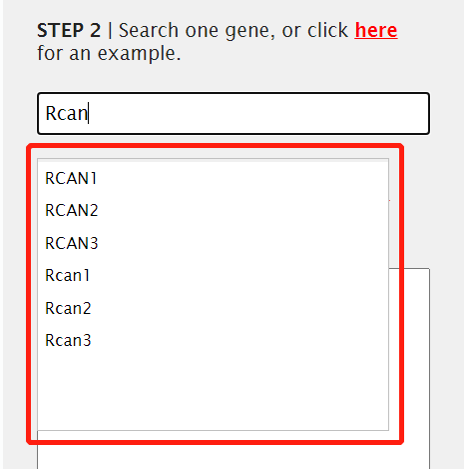Click the vertical bar separator after STEP 2
The image size is (464, 469).
point(110,31)
